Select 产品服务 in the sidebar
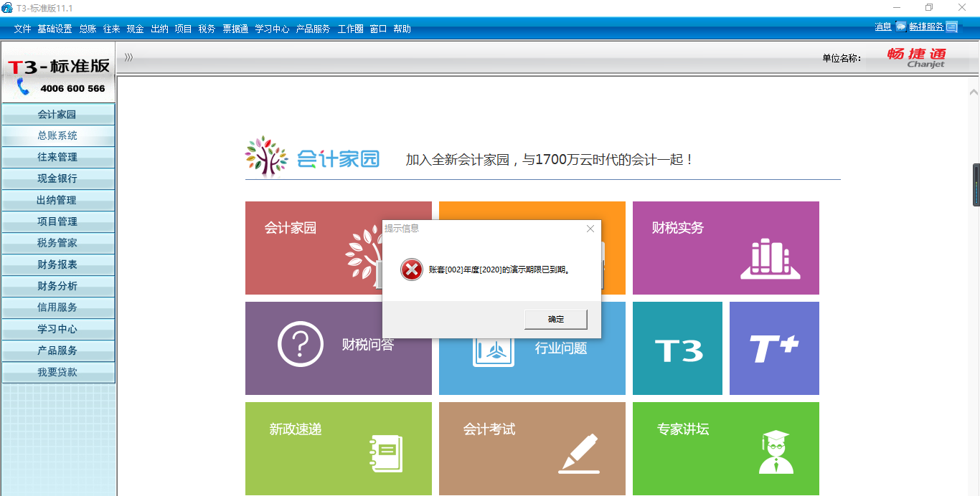980x496 pixels. tap(57, 350)
